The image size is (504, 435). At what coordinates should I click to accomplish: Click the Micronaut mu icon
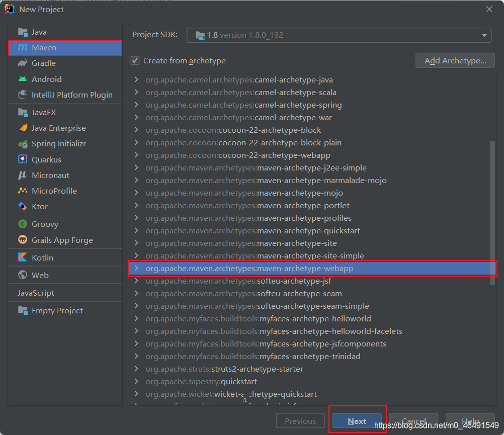23,175
